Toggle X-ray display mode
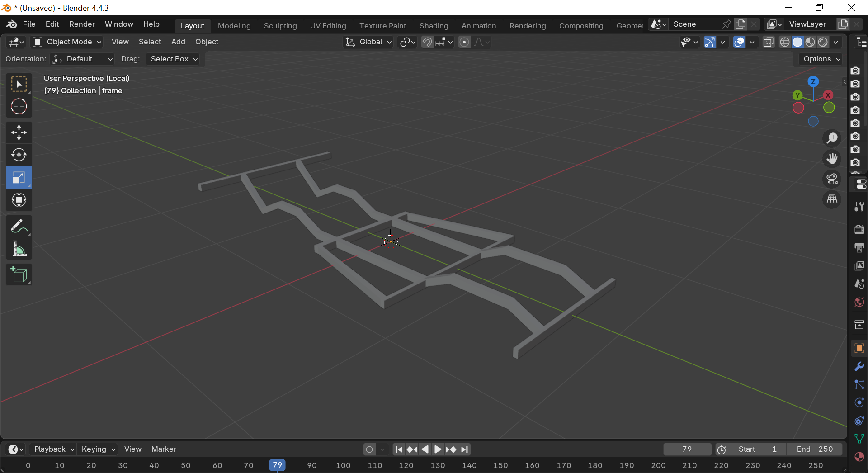This screenshot has height=473, width=868. point(768,42)
